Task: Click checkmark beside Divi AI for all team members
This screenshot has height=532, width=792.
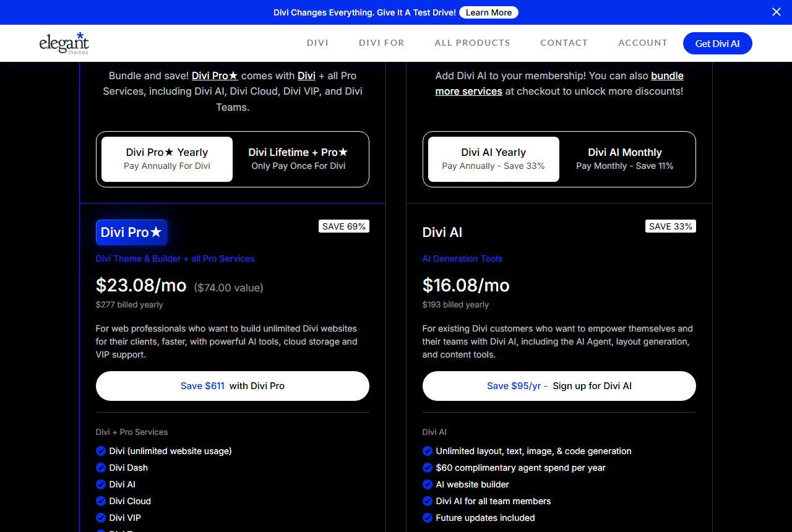Action: pyautogui.click(x=428, y=501)
